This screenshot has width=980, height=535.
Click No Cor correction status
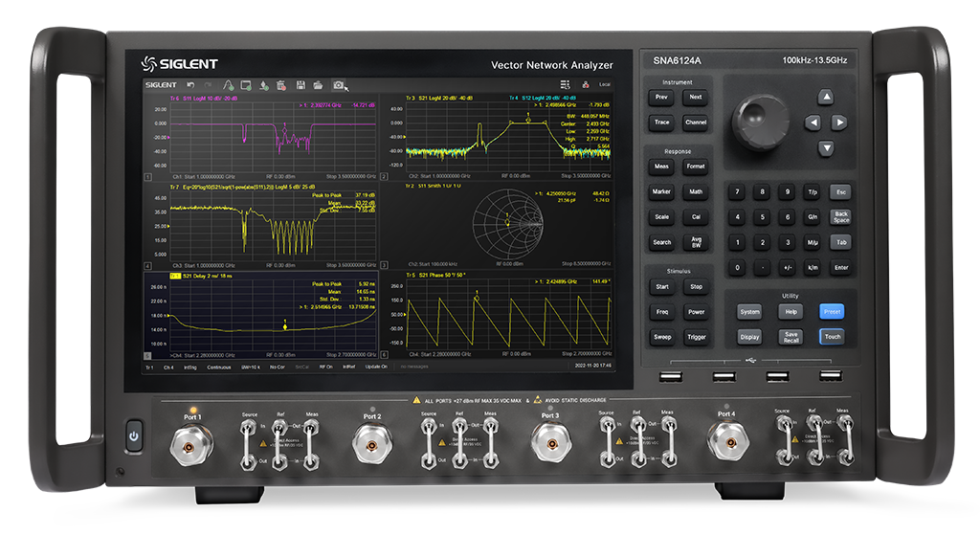point(277,367)
